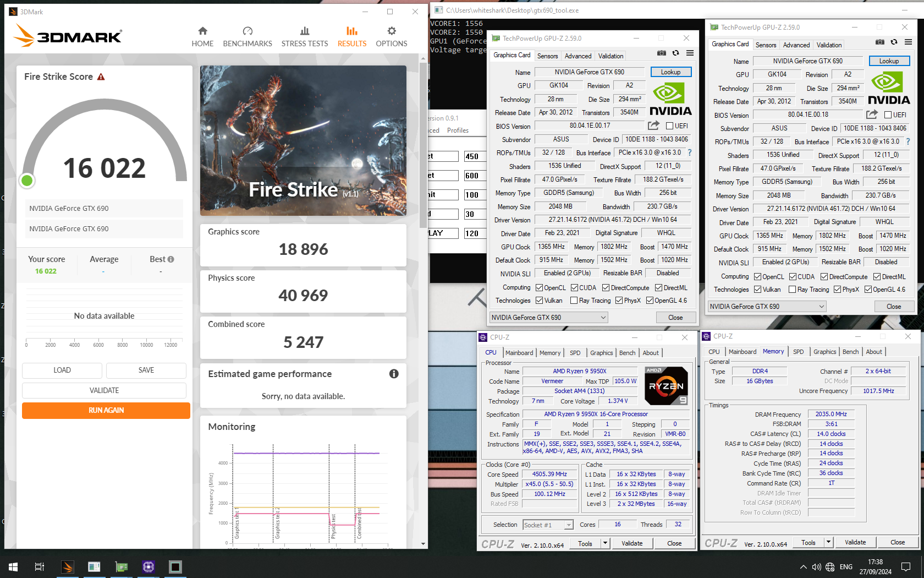Click the Ryzen 9 logo in CPU-Z
The image size is (924, 578).
click(666, 386)
